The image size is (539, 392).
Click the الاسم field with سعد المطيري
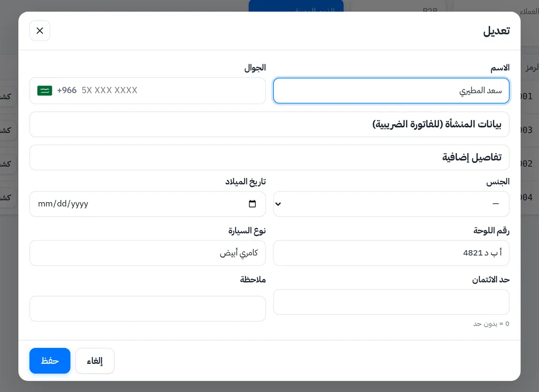pos(391,91)
